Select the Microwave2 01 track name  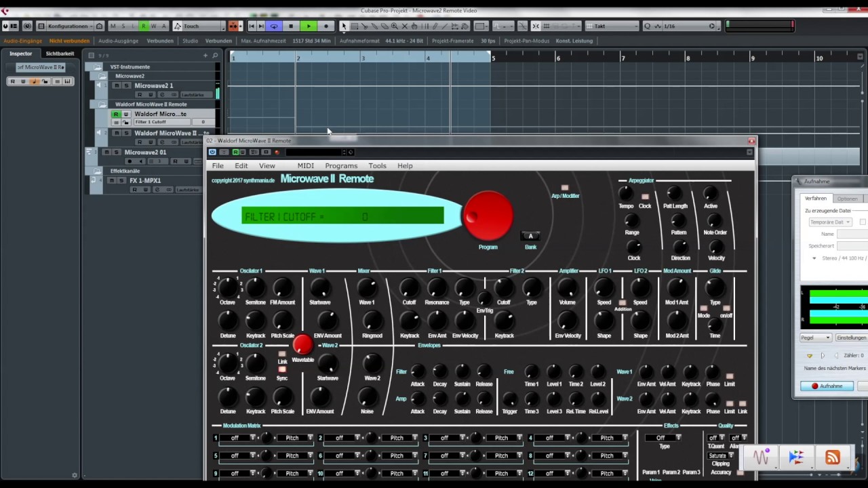click(145, 152)
